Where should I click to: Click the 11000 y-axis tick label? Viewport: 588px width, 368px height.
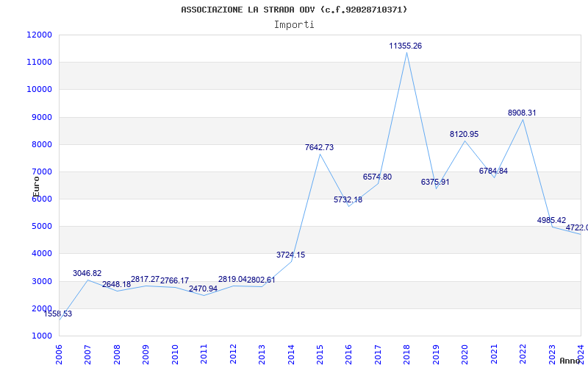(39, 62)
